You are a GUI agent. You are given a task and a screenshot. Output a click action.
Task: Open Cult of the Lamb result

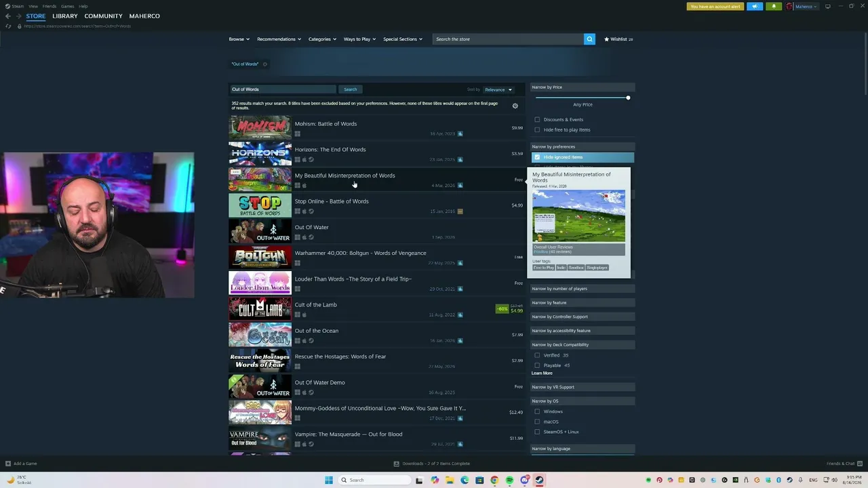click(x=376, y=309)
